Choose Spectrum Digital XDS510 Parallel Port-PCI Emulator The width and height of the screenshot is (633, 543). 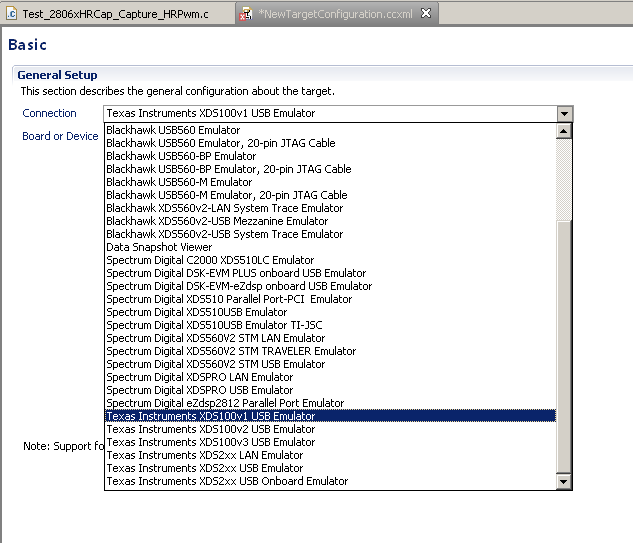click(330, 299)
